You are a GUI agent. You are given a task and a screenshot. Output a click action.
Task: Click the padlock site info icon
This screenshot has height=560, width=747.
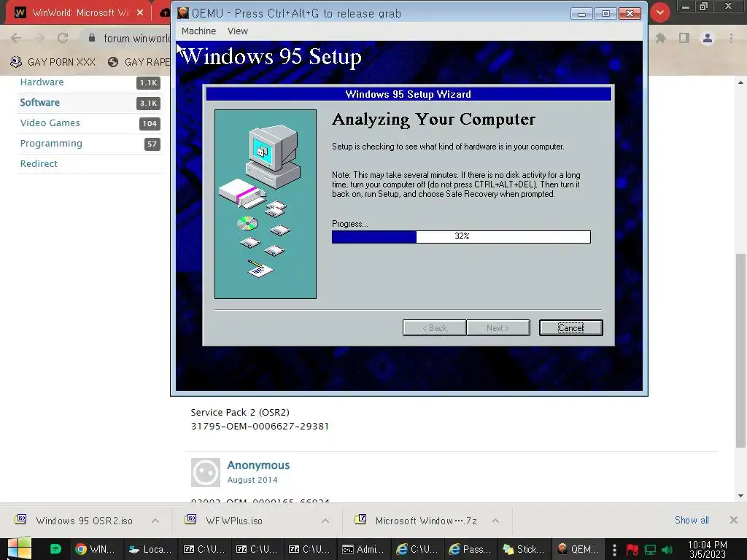coord(91,38)
